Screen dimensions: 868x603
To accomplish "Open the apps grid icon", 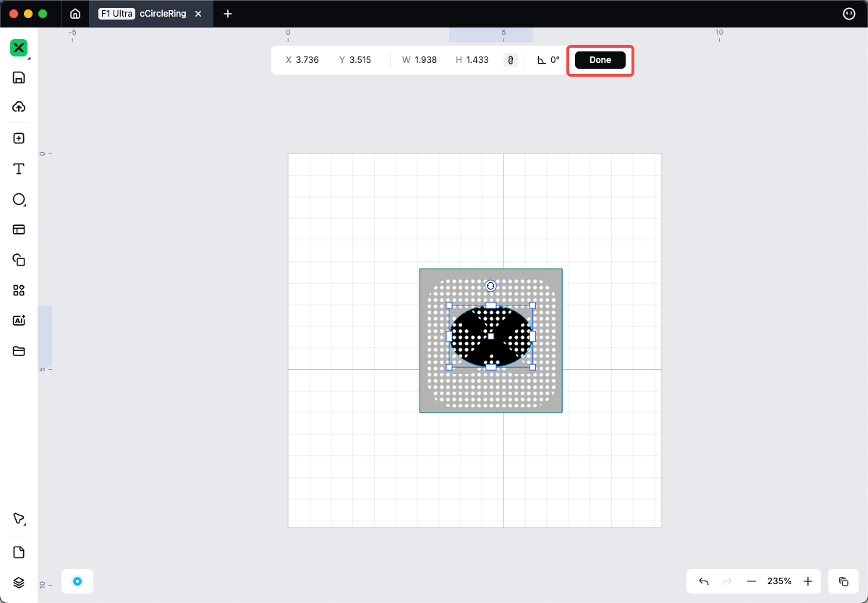I will pos(19,290).
